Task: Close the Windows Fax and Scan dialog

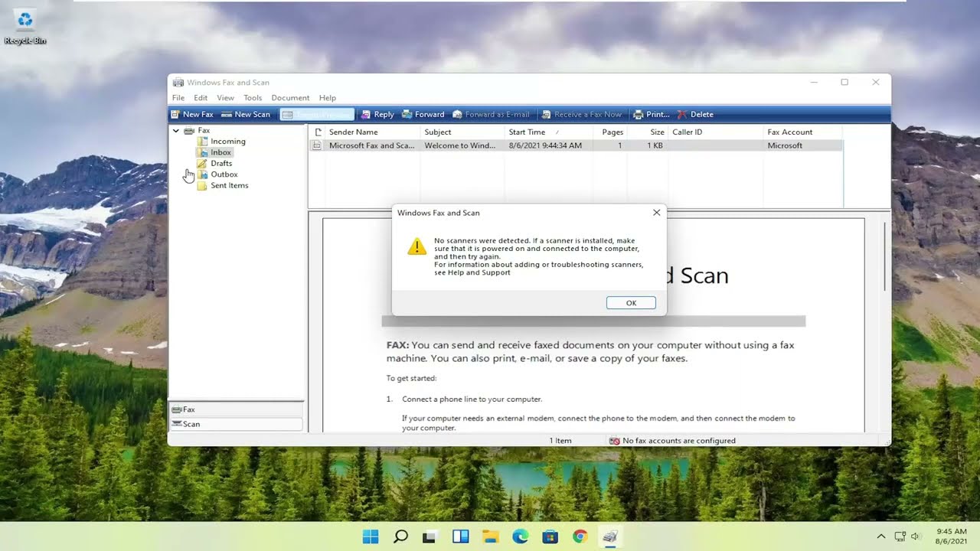Action: (656, 213)
